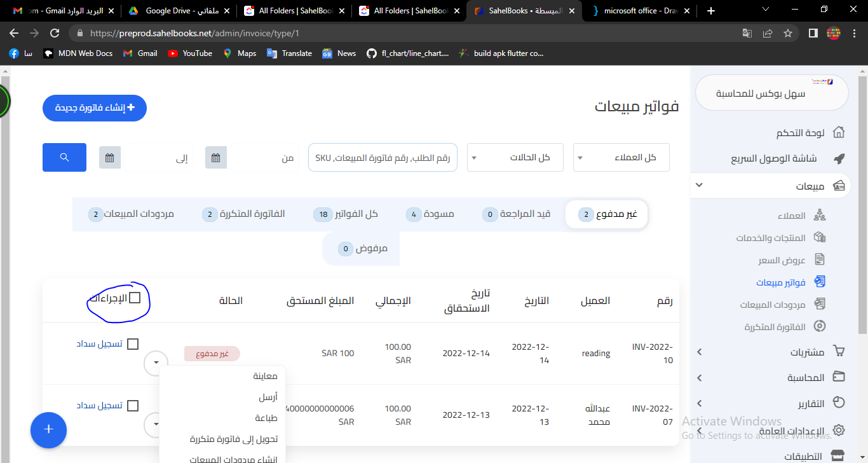Switch to the مسودة drafts tab
This screenshot has width=868, height=463.
click(x=430, y=214)
